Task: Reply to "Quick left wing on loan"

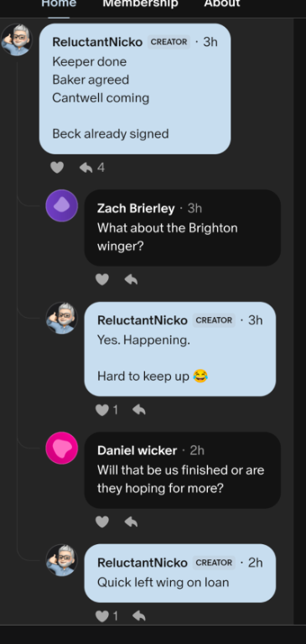Action: tap(139, 616)
